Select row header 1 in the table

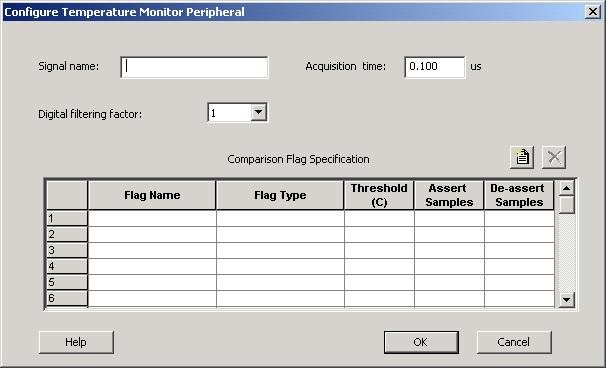67,218
